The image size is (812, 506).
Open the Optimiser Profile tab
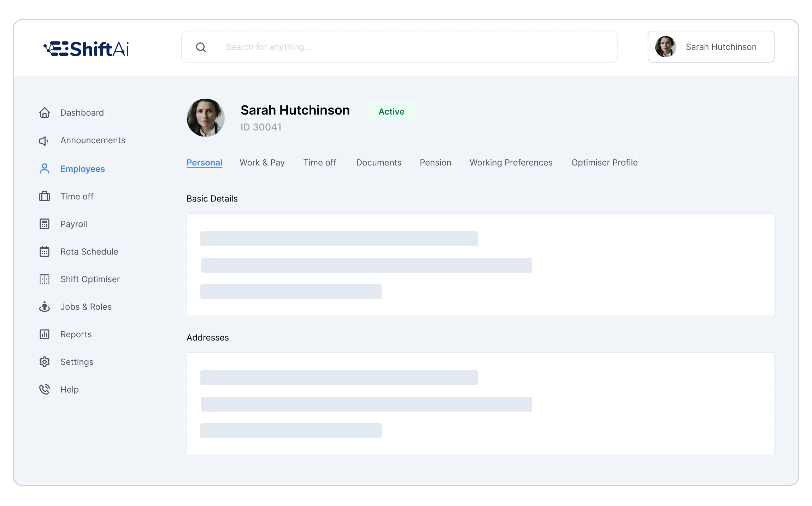coord(604,163)
